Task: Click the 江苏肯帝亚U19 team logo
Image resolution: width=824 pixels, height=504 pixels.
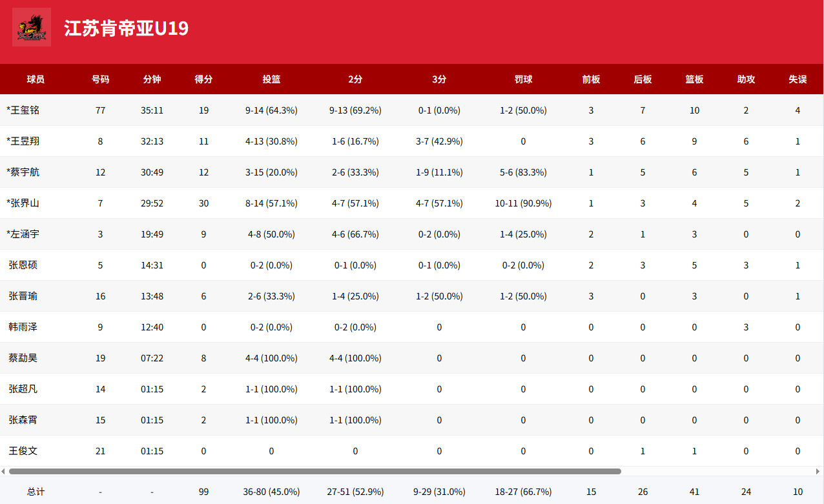Action: tap(32, 27)
